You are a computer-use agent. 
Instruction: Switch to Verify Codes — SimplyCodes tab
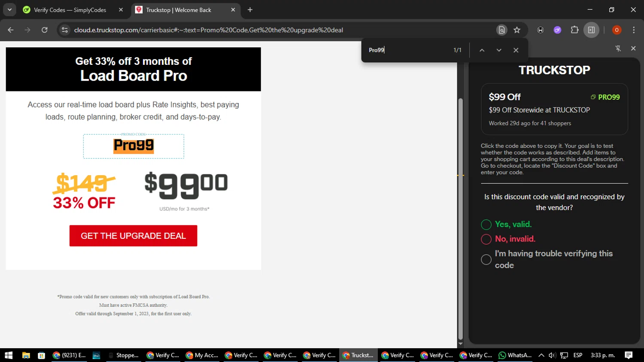coord(73,10)
